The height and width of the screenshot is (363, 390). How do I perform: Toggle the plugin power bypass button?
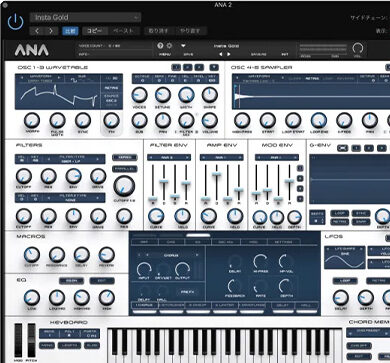click(x=15, y=22)
